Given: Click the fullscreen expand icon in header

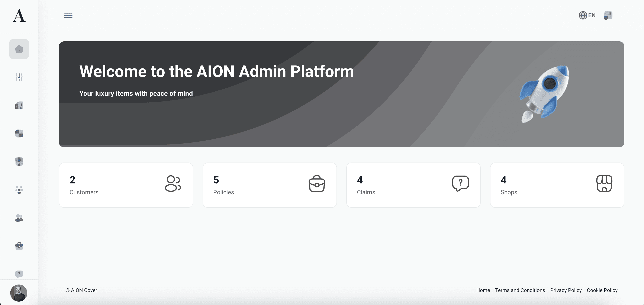Looking at the screenshot, I should [608, 16].
